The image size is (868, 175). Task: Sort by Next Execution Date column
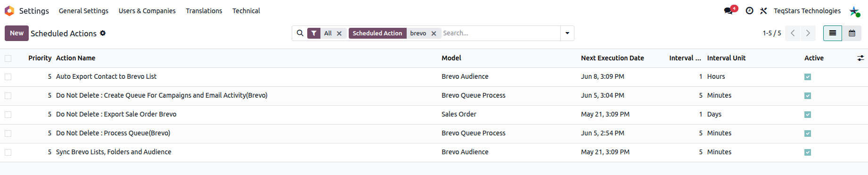point(612,58)
